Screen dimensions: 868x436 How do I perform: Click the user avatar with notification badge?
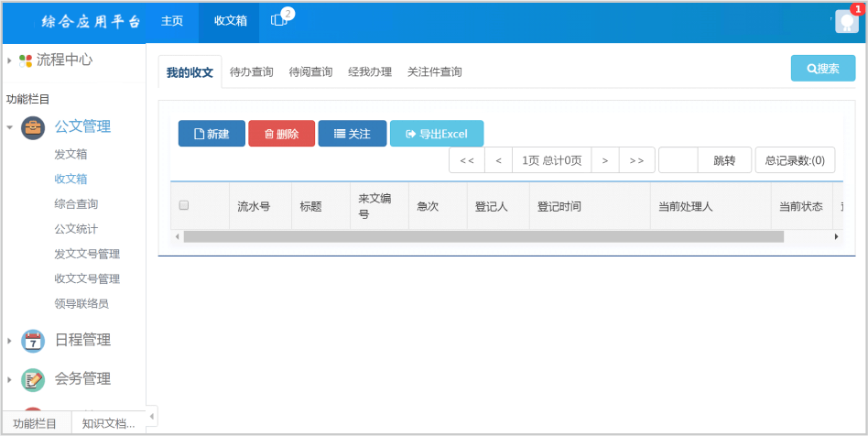pyautogui.click(x=846, y=22)
